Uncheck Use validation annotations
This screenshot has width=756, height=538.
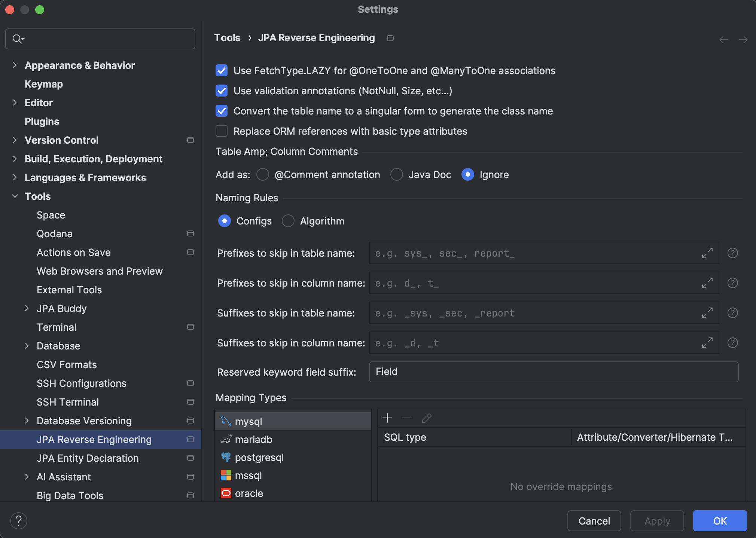pos(221,91)
